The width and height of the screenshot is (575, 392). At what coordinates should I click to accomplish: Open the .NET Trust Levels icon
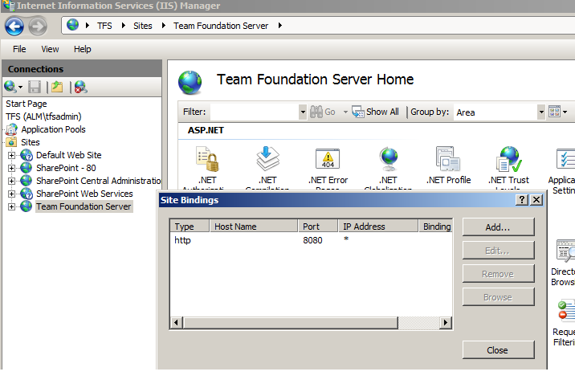[x=508, y=159]
